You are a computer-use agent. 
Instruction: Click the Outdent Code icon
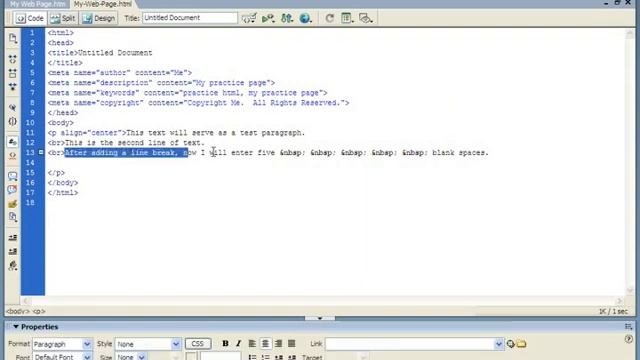pos(13,251)
